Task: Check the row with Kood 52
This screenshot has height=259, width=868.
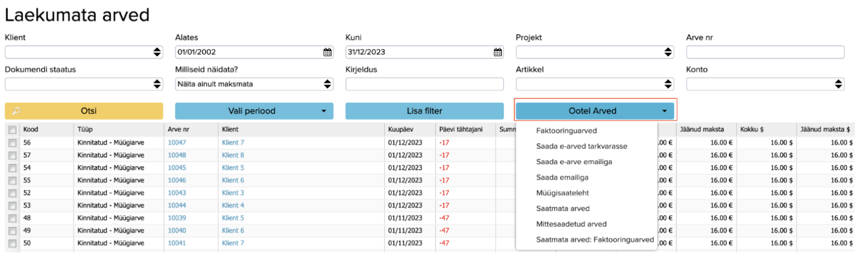Action: pyautogui.click(x=12, y=193)
